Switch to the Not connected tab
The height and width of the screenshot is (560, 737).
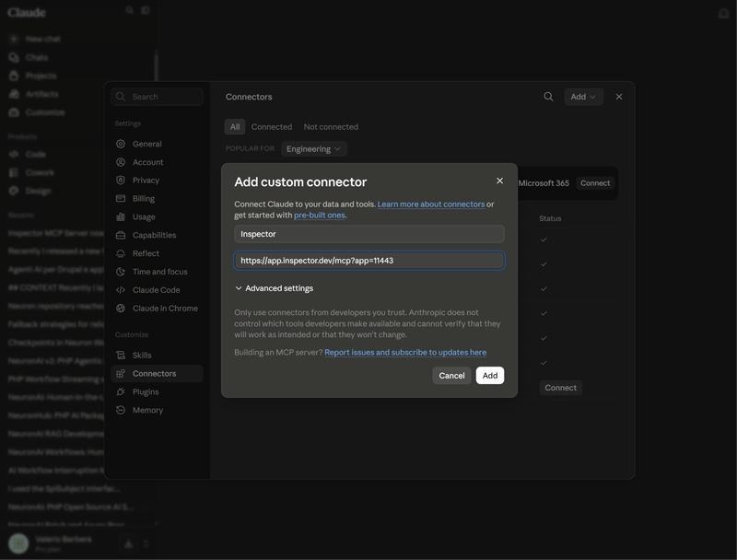[331, 127]
